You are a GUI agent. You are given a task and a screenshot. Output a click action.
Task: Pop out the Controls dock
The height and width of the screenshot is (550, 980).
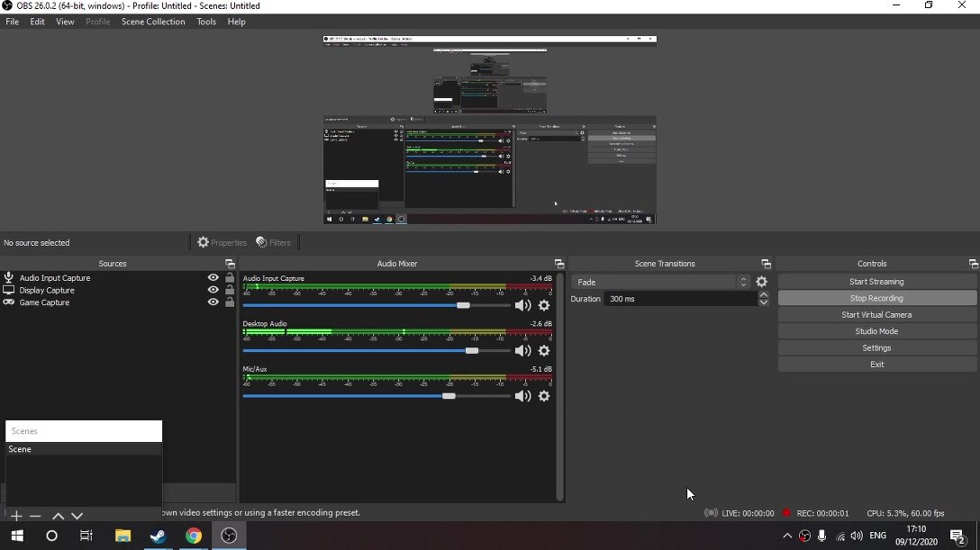tap(973, 264)
